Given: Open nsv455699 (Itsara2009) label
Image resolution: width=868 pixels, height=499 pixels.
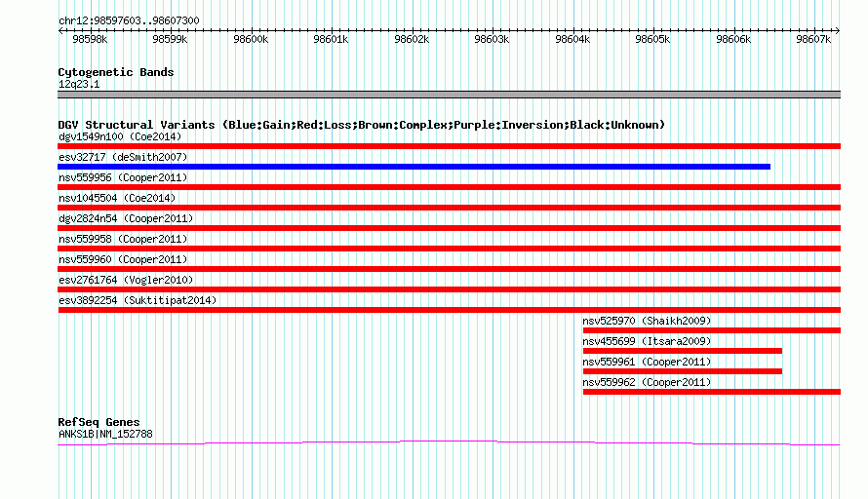Looking at the screenshot, I should pyautogui.click(x=647, y=341).
